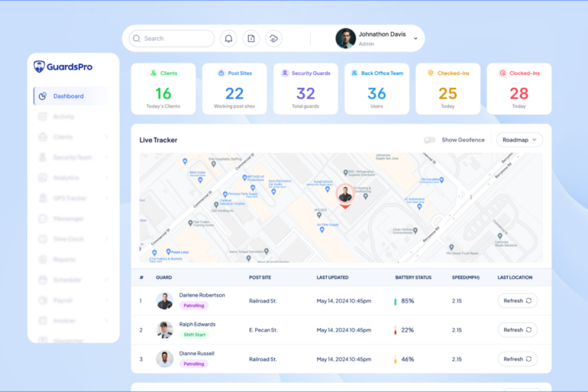Open the notifications bell

click(228, 38)
